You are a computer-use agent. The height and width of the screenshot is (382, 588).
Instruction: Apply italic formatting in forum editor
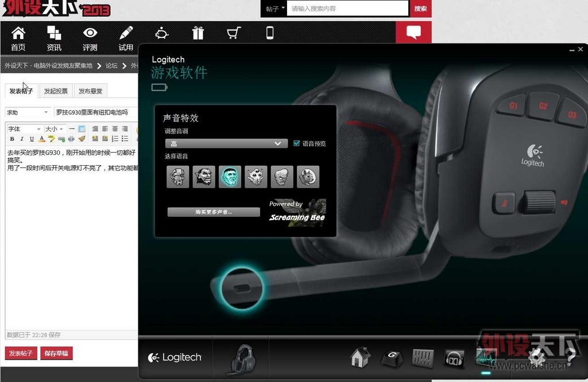[22, 139]
